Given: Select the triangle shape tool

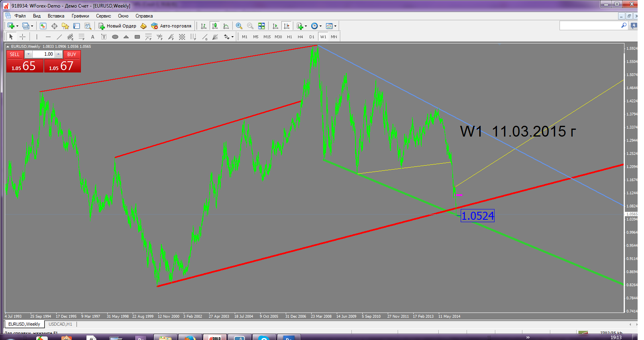Looking at the screenshot, I should point(126,37).
